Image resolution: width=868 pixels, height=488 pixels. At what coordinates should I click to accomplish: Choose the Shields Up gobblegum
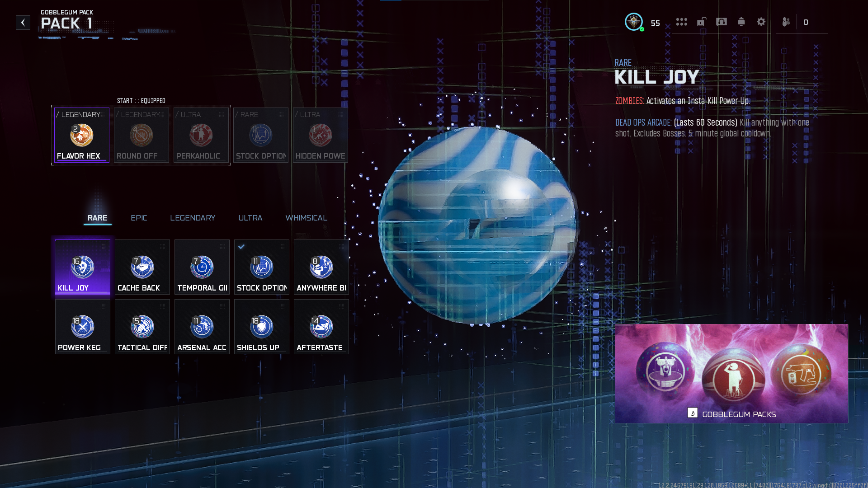(x=262, y=327)
